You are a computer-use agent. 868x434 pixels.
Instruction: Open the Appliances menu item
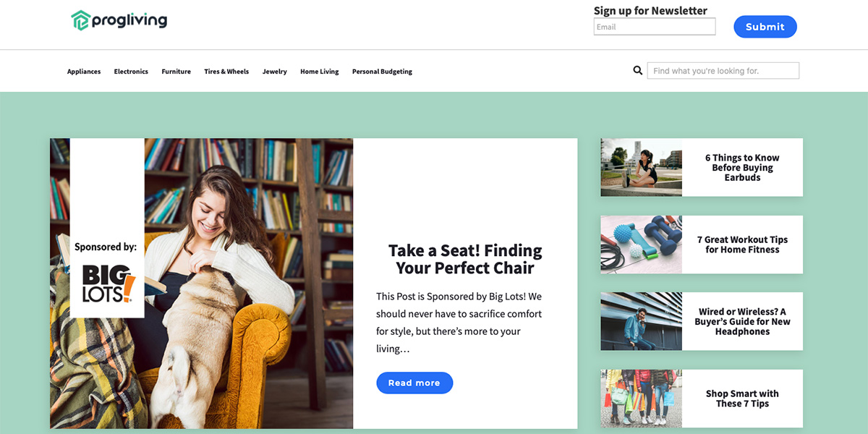84,72
